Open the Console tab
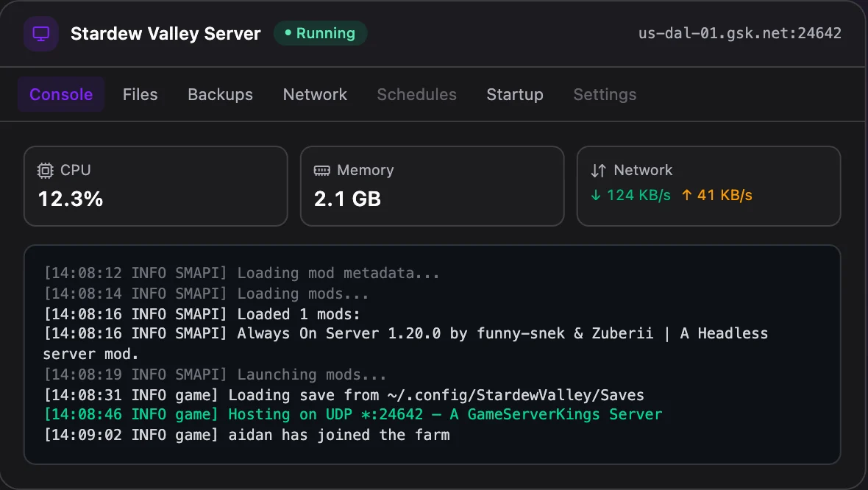This screenshot has height=490, width=868. click(x=61, y=95)
